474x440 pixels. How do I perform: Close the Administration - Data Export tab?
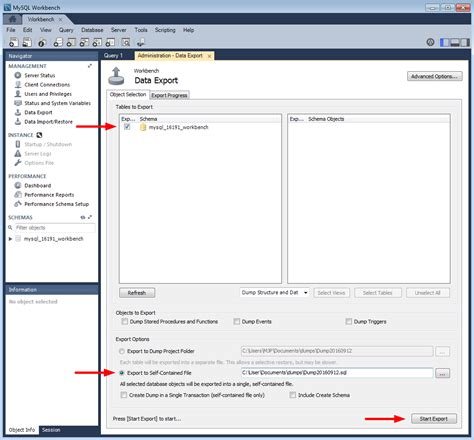(x=209, y=56)
